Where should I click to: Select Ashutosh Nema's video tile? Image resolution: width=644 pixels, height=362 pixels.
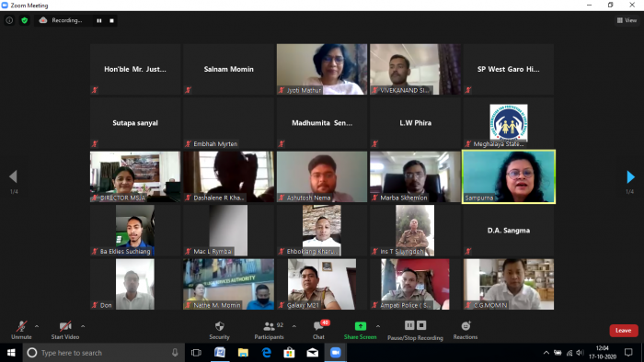[x=322, y=176]
